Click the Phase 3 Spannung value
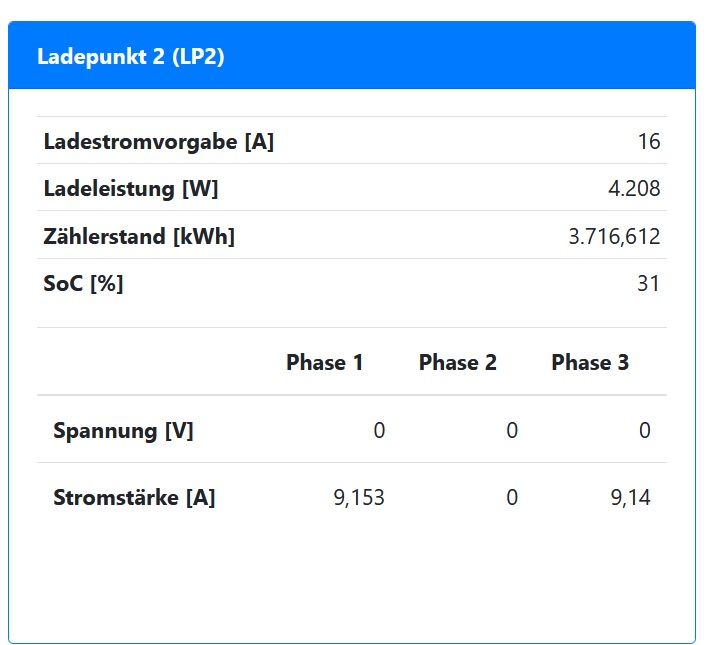 click(x=644, y=431)
